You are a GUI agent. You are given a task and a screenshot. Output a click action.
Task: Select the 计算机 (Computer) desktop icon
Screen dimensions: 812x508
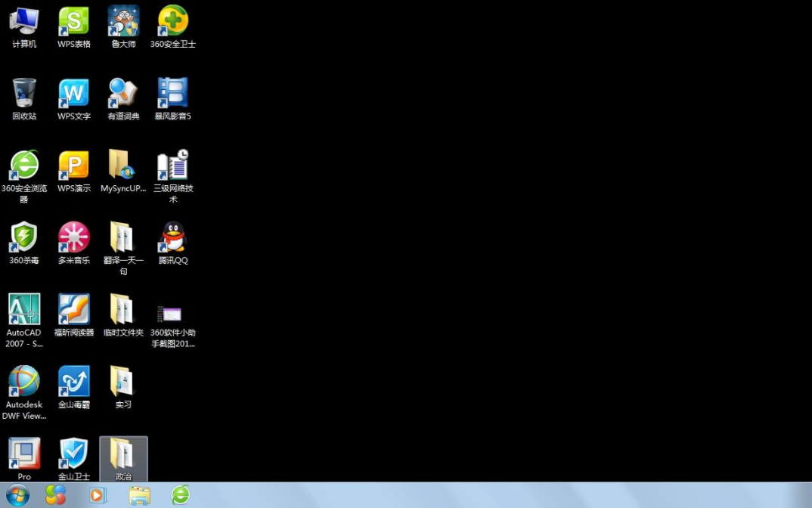click(x=24, y=21)
